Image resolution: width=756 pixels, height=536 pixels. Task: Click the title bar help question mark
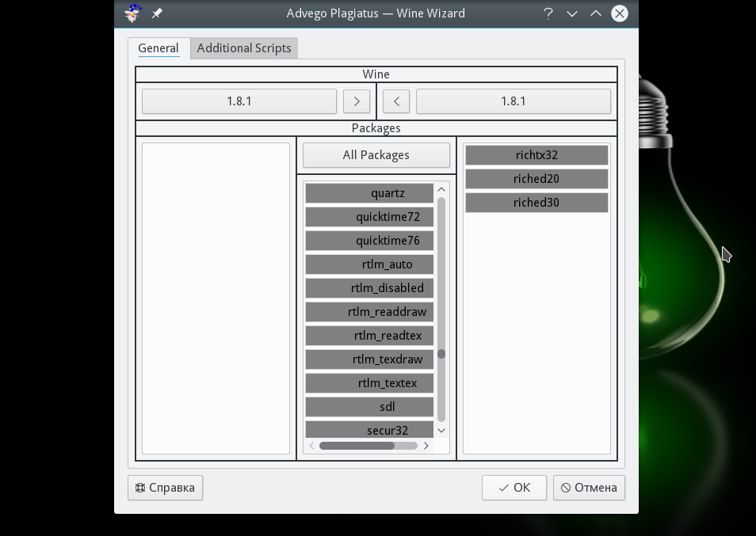(548, 13)
